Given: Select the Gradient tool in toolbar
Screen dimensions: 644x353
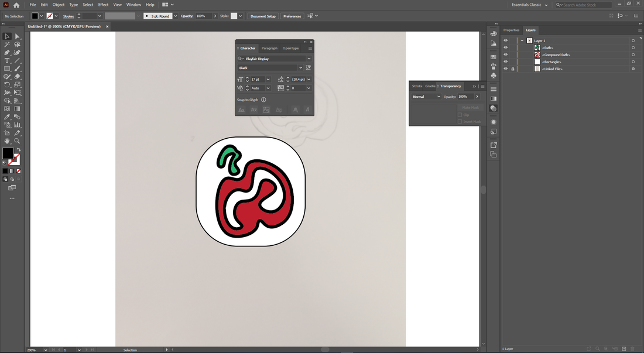Looking at the screenshot, I should coord(17,109).
